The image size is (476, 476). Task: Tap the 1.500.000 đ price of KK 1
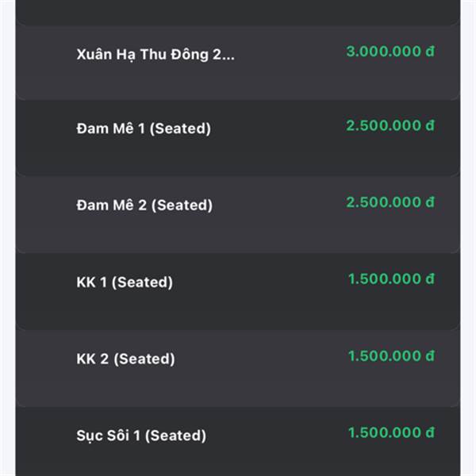tap(391, 279)
